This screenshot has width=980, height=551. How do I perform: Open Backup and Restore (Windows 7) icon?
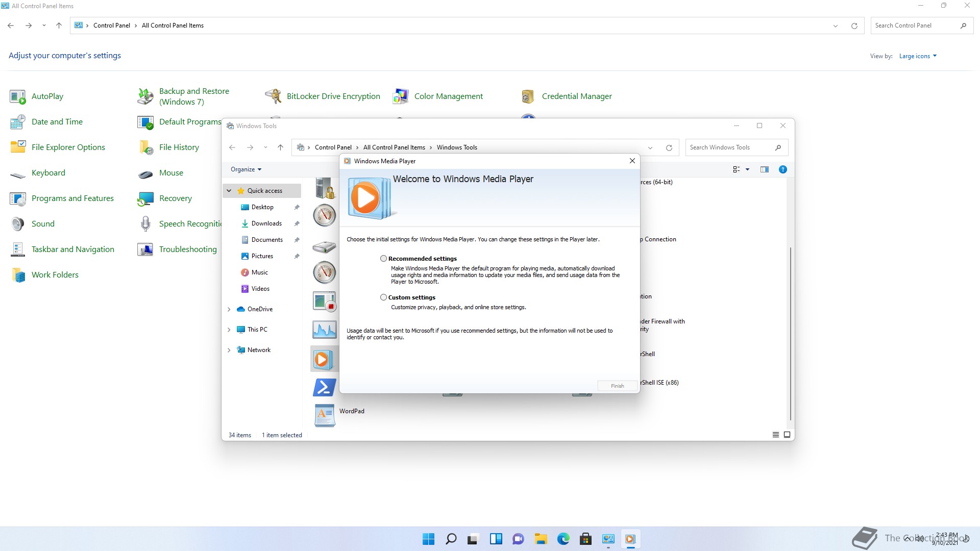click(145, 96)
